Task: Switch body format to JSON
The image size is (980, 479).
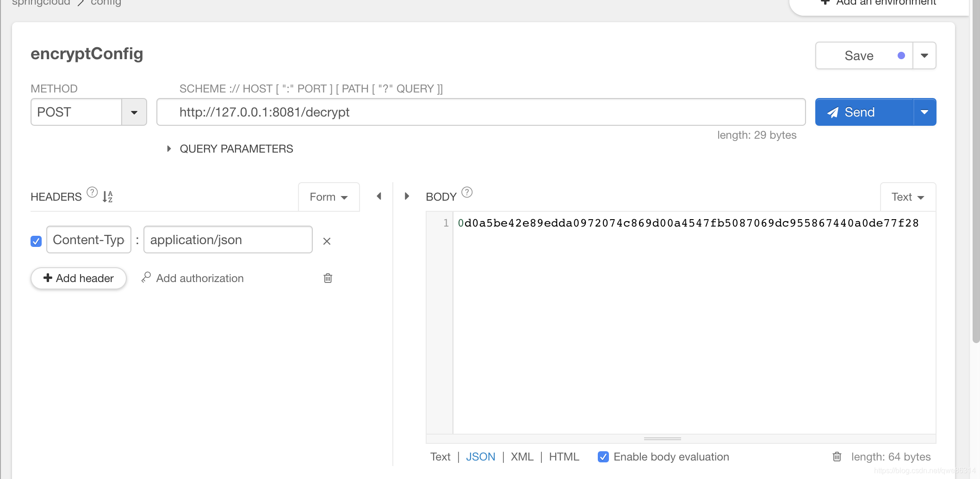Action: click(480, 457)
